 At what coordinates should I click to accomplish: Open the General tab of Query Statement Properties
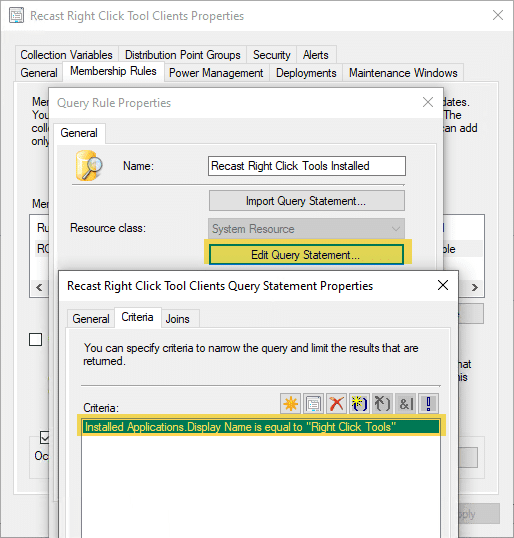pos(91,319)
